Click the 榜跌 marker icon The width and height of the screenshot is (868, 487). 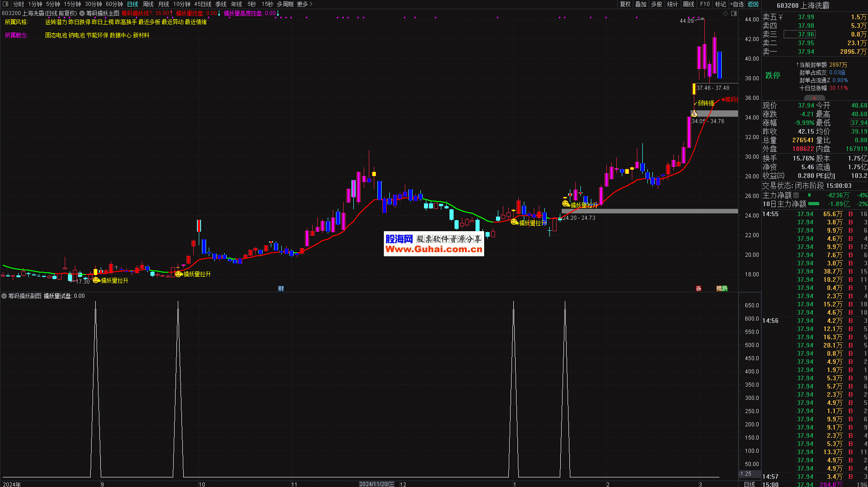point(722,289)
